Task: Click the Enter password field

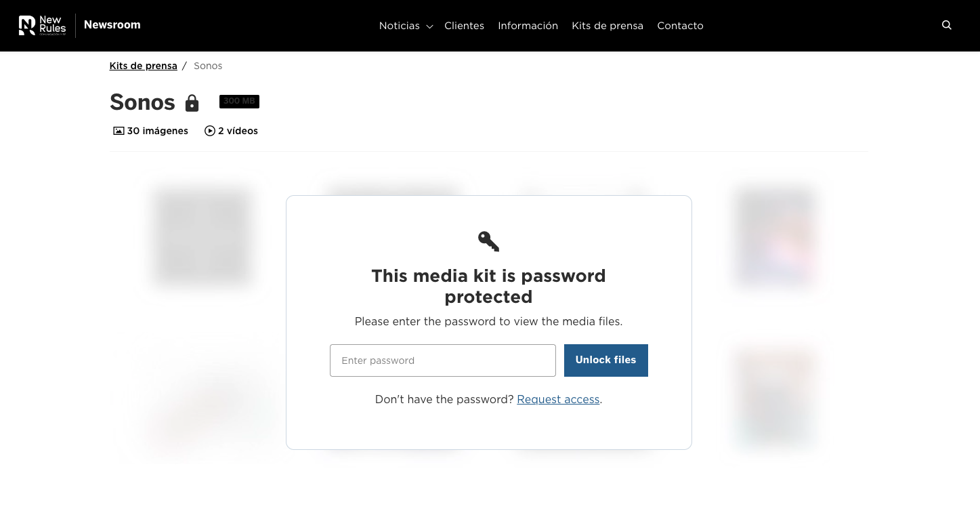Action: click(x=442, y=360)
